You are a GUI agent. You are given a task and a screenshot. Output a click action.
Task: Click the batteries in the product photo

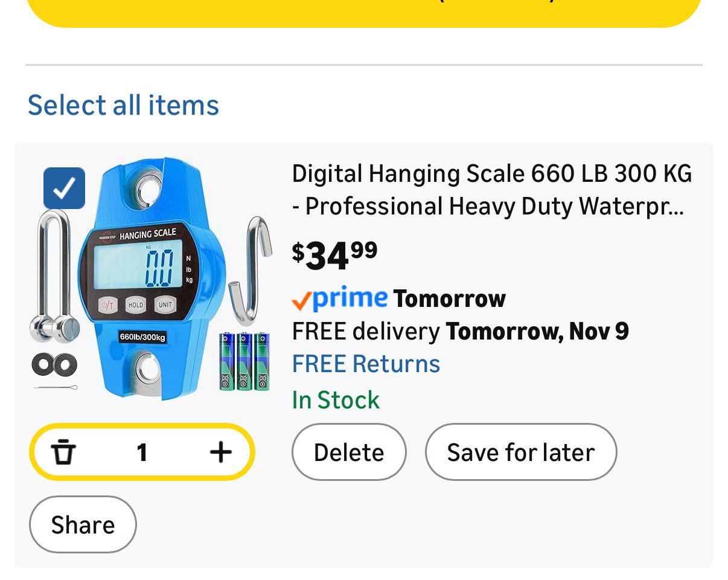click(x=244, y=361)
